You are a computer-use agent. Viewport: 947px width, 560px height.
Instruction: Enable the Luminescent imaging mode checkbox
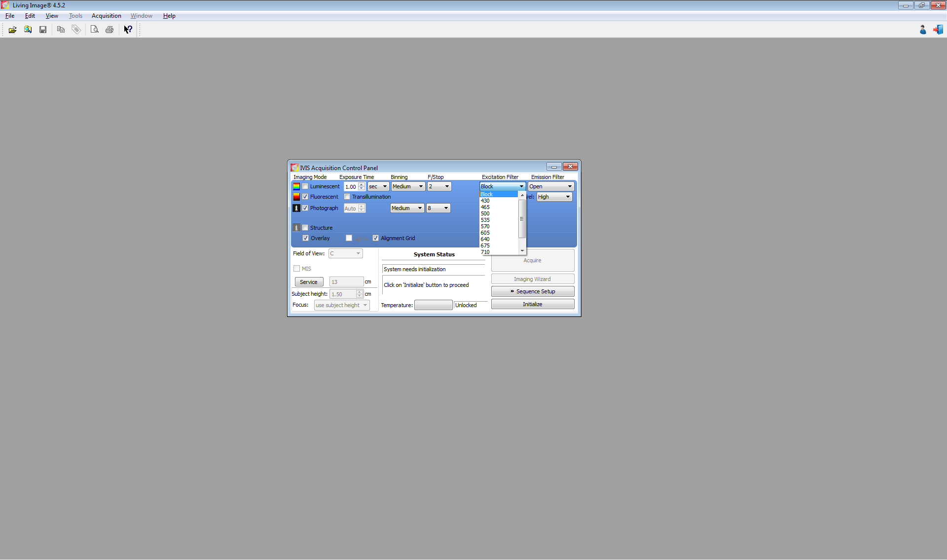pyautogui.click(x=305, y=186)
